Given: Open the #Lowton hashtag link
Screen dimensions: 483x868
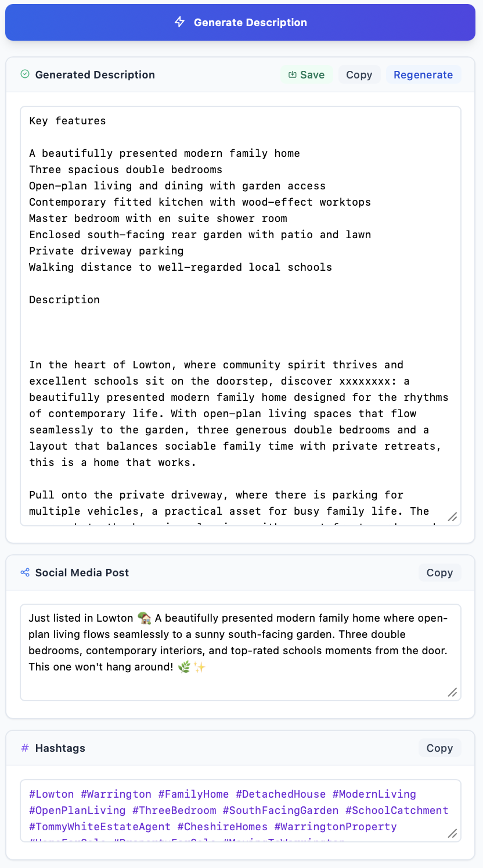Looking at the screenshot, I should (x=51, y=794).
